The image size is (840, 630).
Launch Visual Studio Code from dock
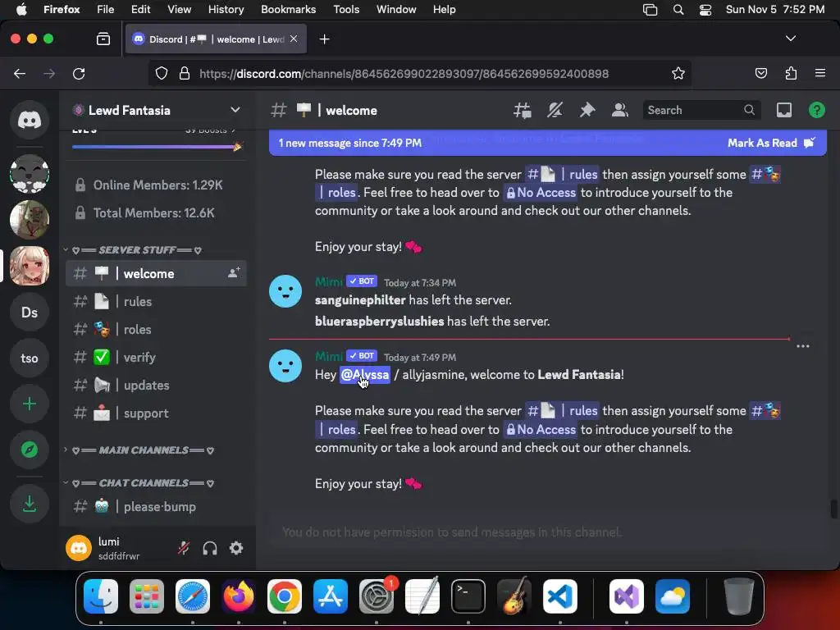(x=560, y=596)
